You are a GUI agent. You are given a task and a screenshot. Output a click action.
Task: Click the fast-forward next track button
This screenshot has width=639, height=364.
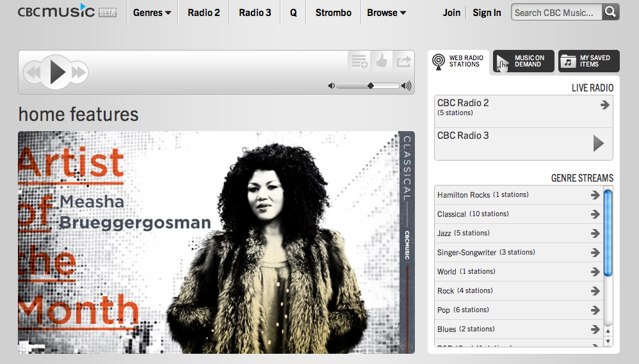[x=79, y=72]
